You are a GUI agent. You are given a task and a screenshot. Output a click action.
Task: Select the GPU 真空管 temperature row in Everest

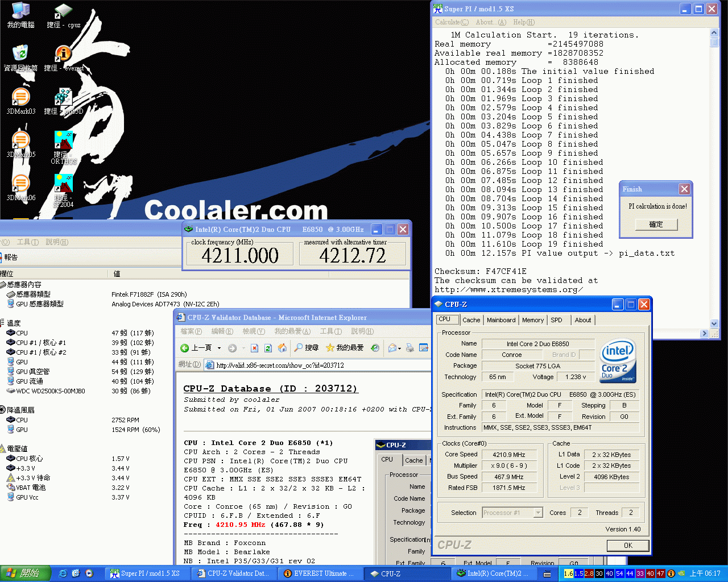85,372
